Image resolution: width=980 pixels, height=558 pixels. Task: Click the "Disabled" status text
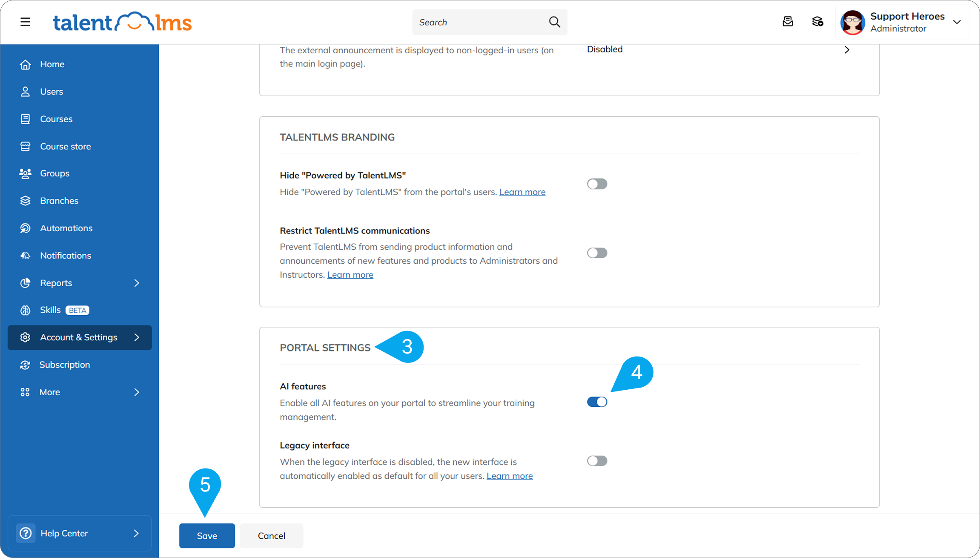click(605, 49)
